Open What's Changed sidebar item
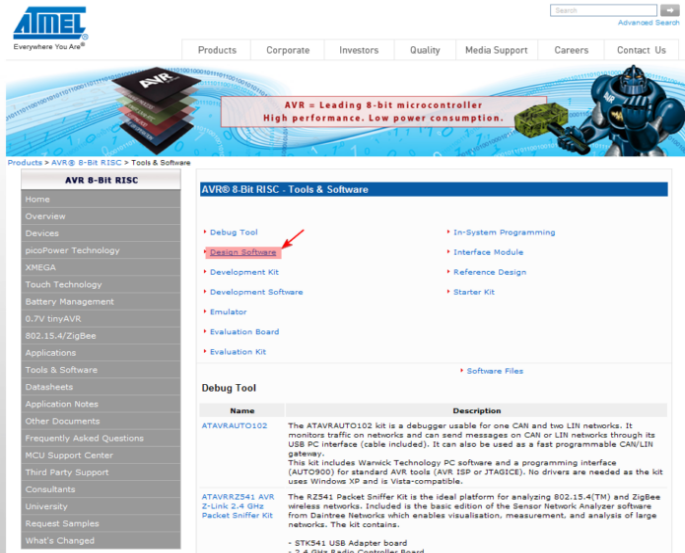Viewport: 685px width, 553px height. pyautogui.click(x=100, y=540)
